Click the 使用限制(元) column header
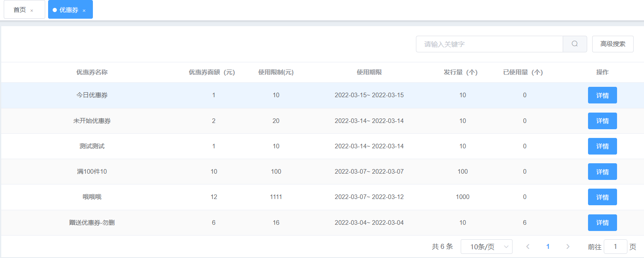 click(276, 72)
